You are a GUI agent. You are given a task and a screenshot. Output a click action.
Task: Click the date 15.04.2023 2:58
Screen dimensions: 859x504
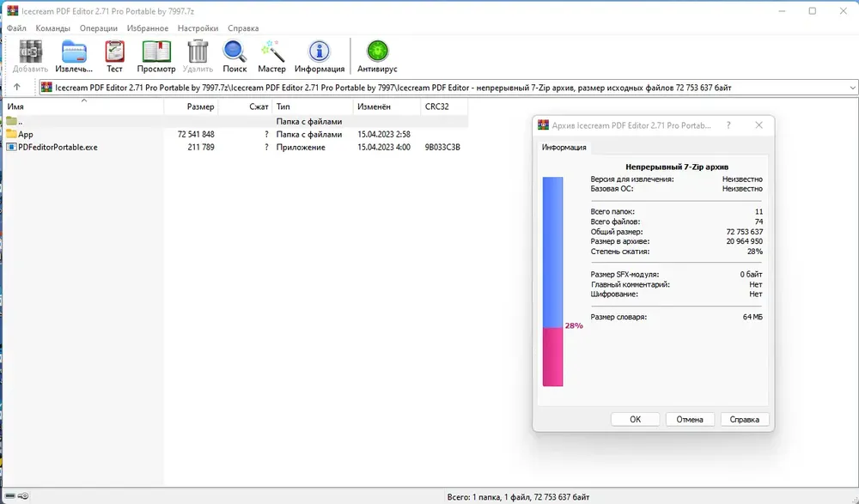(x=384, y=134)
